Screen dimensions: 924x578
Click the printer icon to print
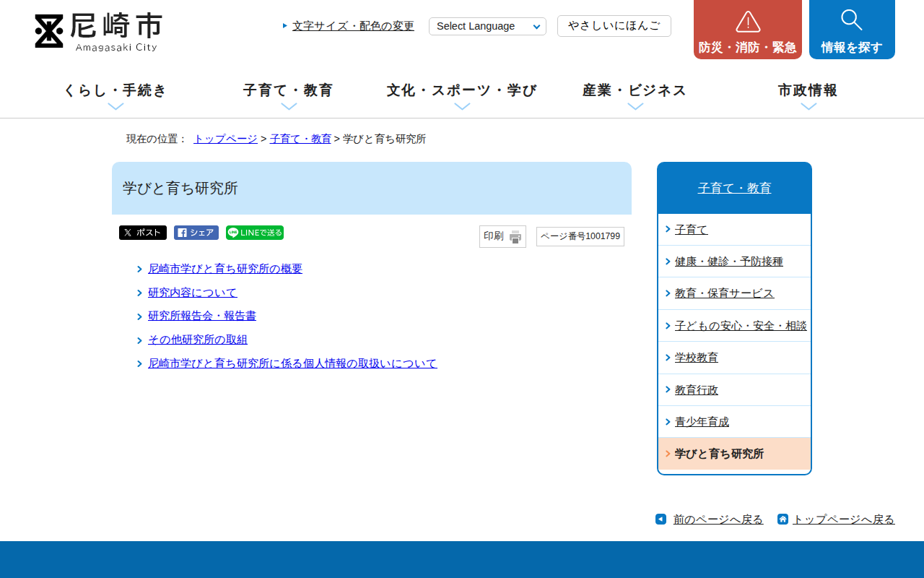(515, 237)
